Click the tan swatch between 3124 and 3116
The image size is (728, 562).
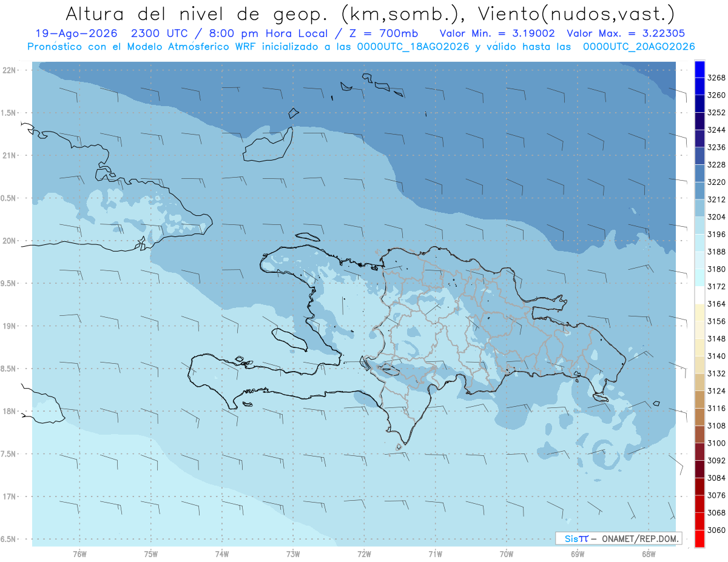[x=699, y=399]
